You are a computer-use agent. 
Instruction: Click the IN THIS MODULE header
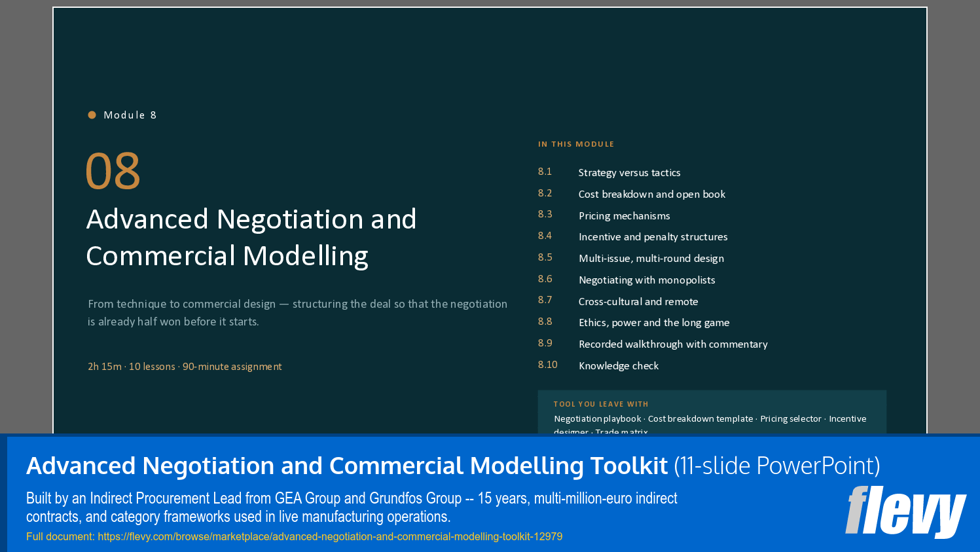pos(576,144)
